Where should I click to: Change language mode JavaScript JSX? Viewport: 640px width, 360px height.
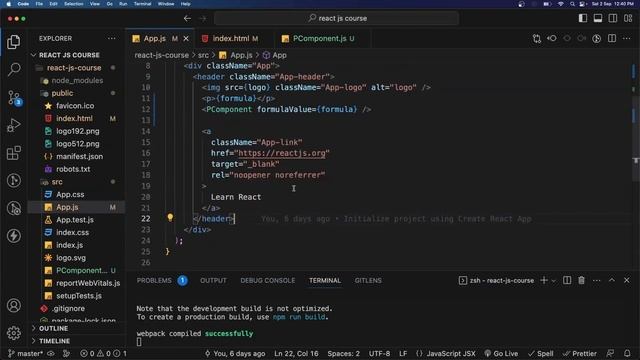pyautogui.click(x=451, y=353)
